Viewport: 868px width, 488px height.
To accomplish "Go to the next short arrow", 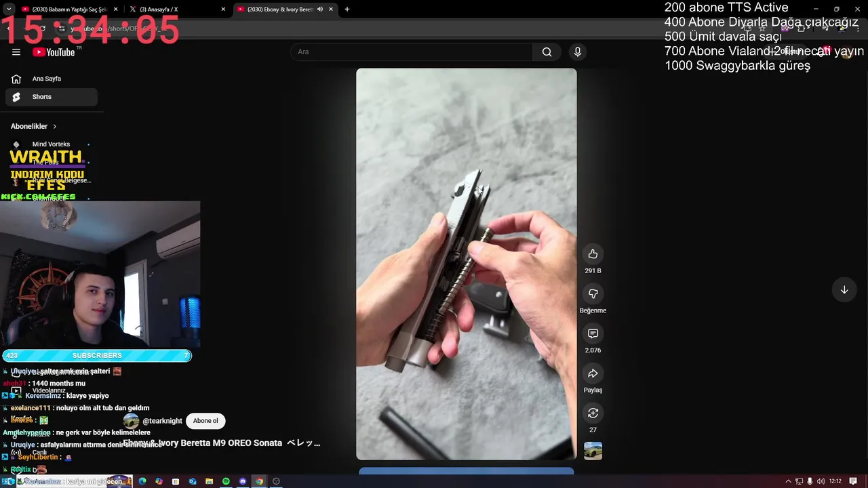I will [x=844, y=290].
